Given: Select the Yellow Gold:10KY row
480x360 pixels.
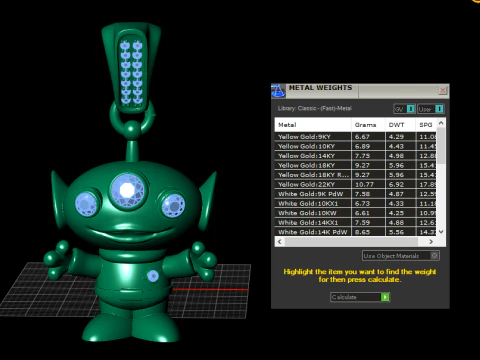Looking at the screenshot, I should [355, 146].
